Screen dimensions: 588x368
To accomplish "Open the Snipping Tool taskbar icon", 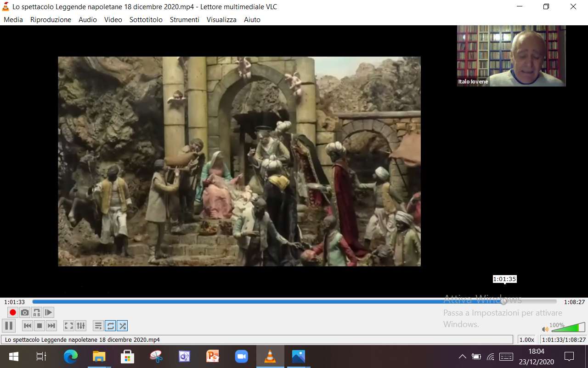I will (156, 356).
